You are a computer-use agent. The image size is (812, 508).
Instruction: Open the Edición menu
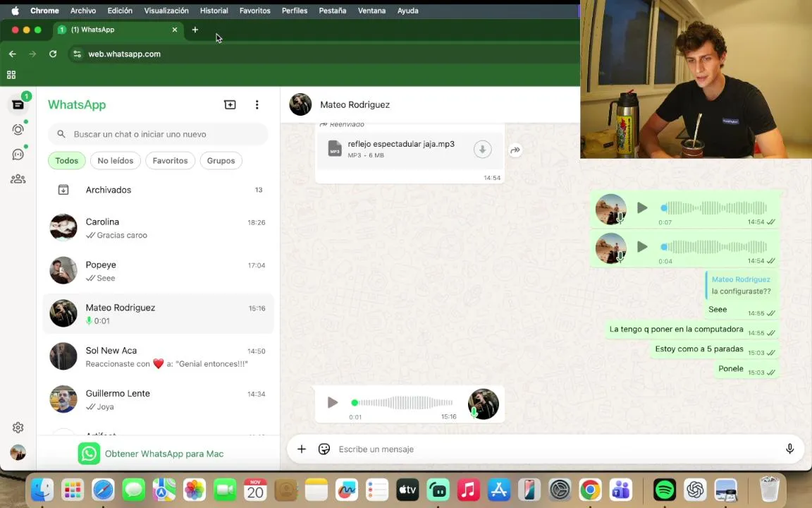[x=120, y=11]
